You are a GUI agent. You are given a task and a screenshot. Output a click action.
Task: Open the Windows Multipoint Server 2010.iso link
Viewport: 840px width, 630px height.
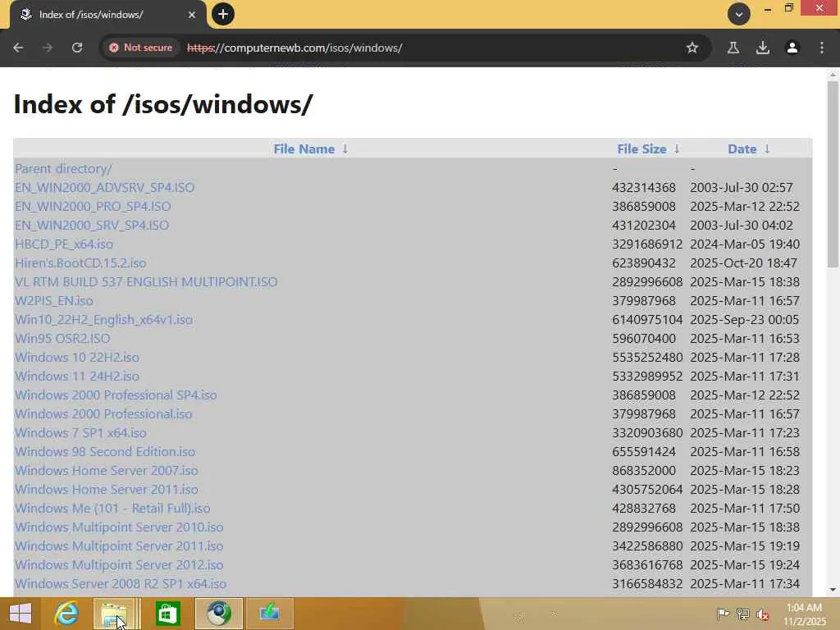[119, 527]
